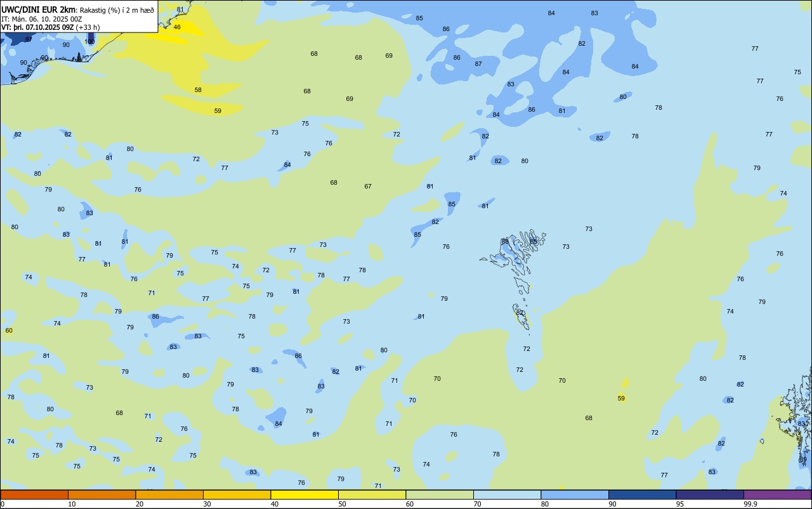
Task: Click the "0" legend tick label
Action: (x=3, y=504)
